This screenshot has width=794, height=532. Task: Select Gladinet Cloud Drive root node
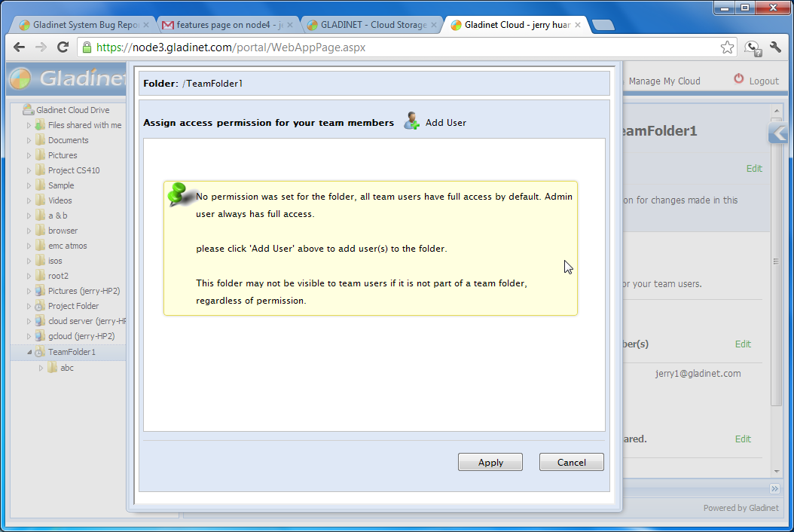click(72, 110)
